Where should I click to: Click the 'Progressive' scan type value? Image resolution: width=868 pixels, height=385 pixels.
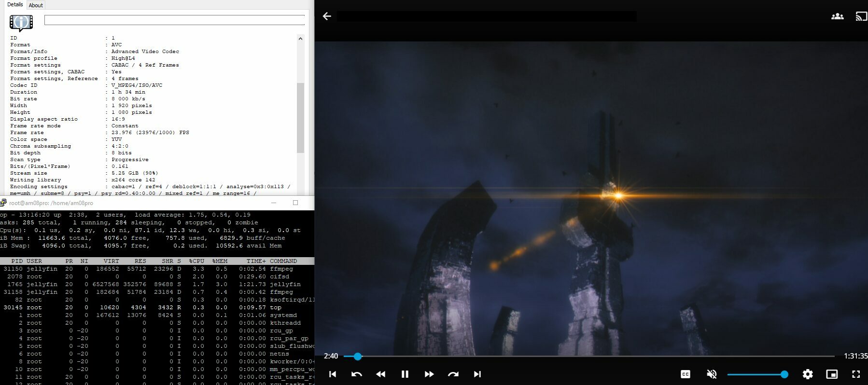(x=130, y=160)
